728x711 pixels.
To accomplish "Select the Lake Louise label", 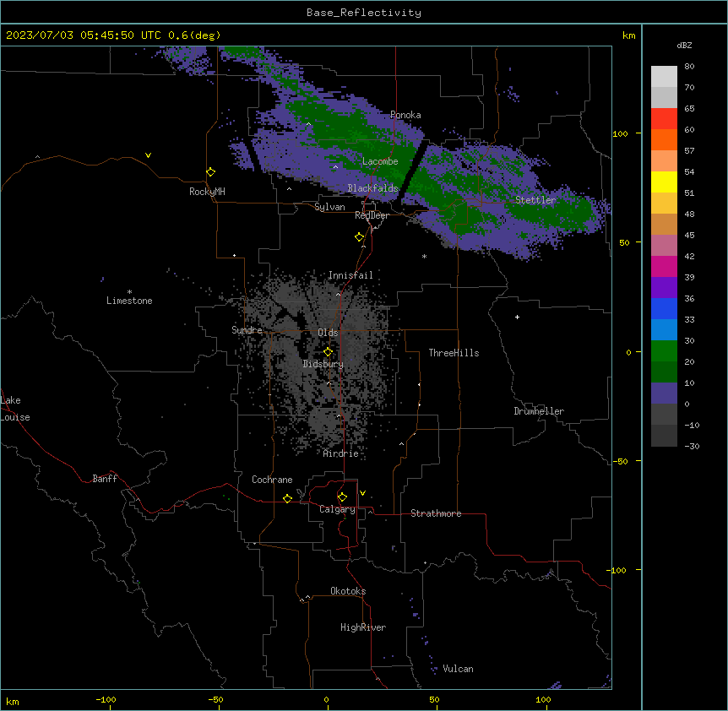I will [15, 409].
